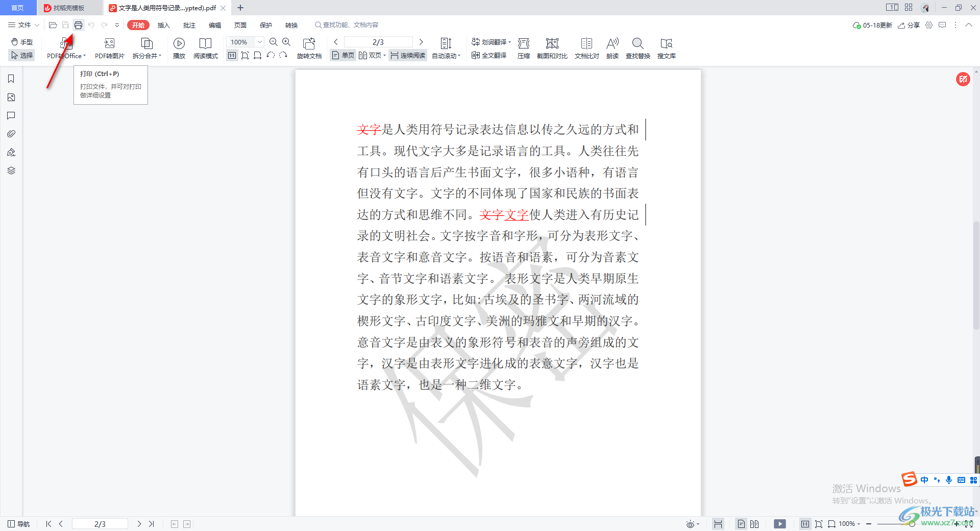This screenshot has width=980, height=531.
Task: Click the Save icon in quick access bar
Action: point(65,25)
